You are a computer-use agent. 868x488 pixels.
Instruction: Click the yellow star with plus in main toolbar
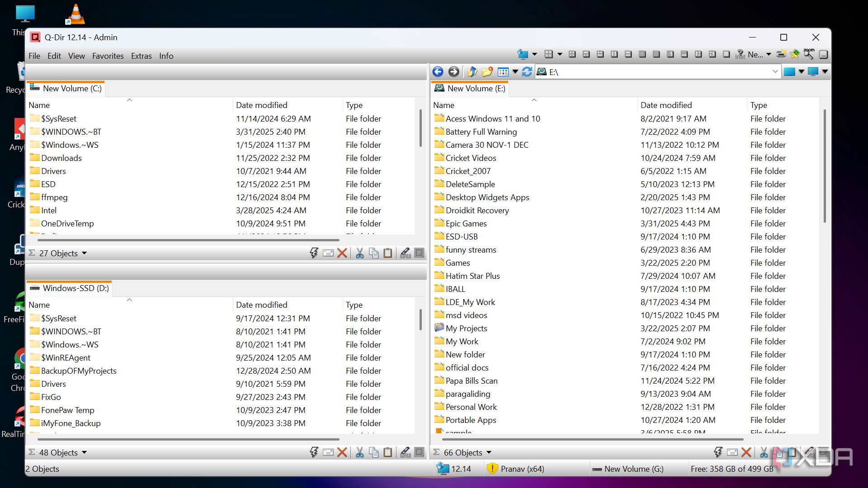(795, 54)
